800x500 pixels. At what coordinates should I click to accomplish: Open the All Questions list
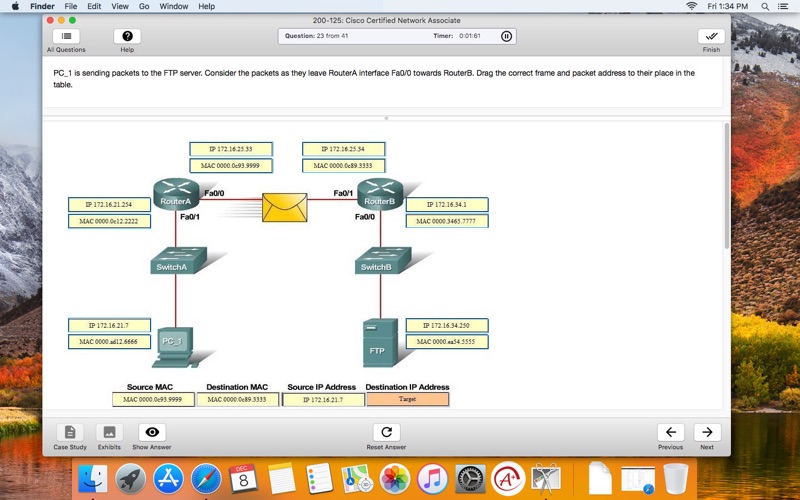(x=66, y=36)
